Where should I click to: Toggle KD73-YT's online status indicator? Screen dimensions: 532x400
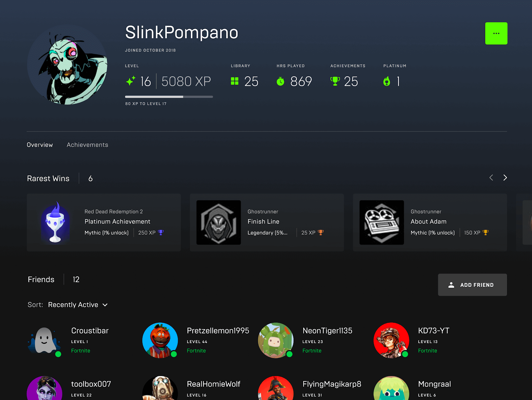point(405,354)
